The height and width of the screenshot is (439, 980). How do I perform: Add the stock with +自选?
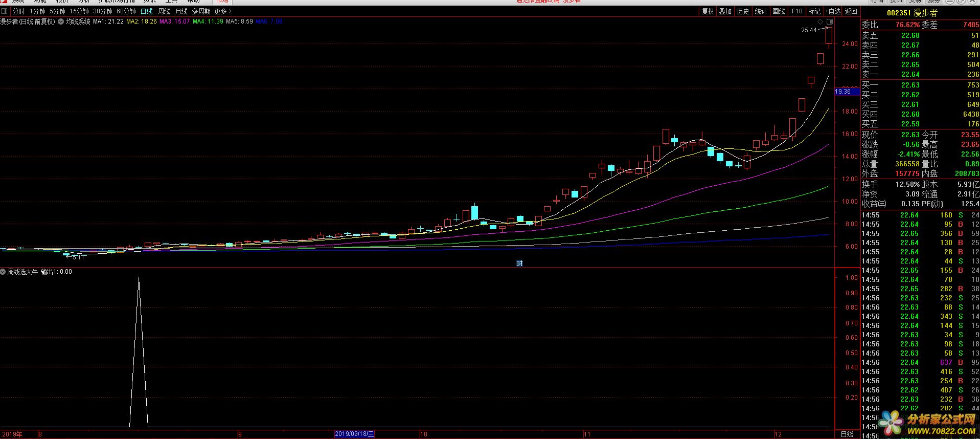pyautogui.click(x=833, y=11)
